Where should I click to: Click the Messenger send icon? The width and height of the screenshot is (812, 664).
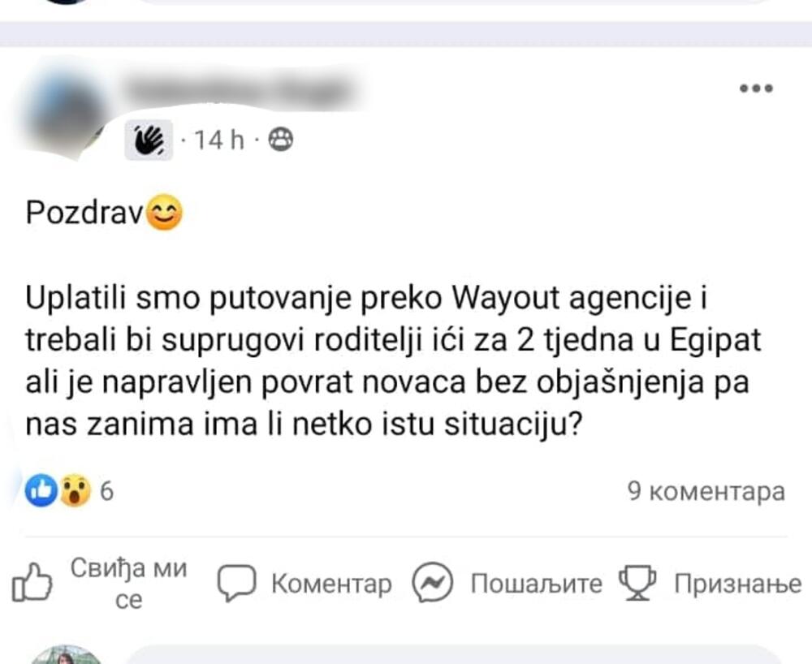[x=433, y=582]
